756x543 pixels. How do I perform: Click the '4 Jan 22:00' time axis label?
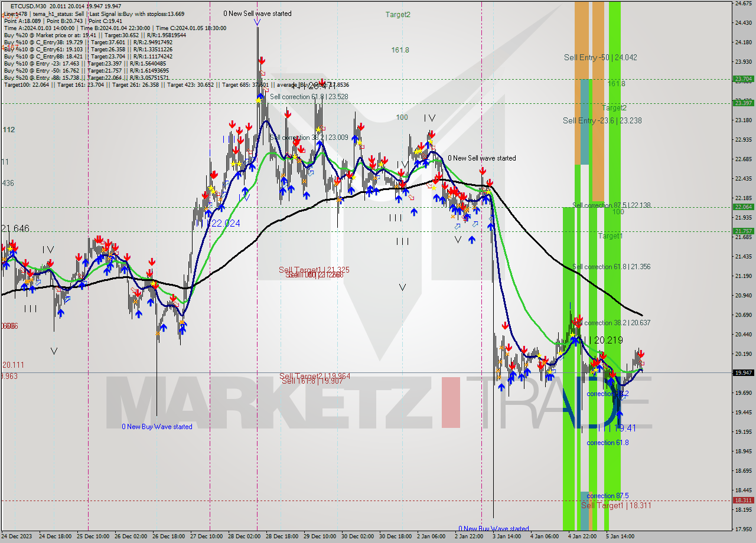point(582,537)
